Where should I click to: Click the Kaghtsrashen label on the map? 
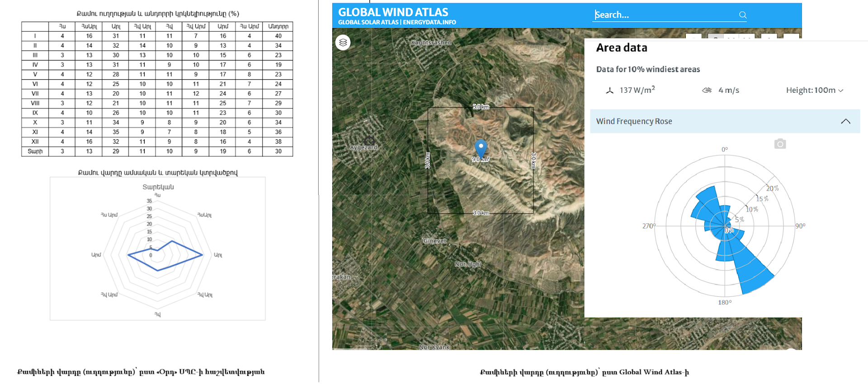point(431,43)
